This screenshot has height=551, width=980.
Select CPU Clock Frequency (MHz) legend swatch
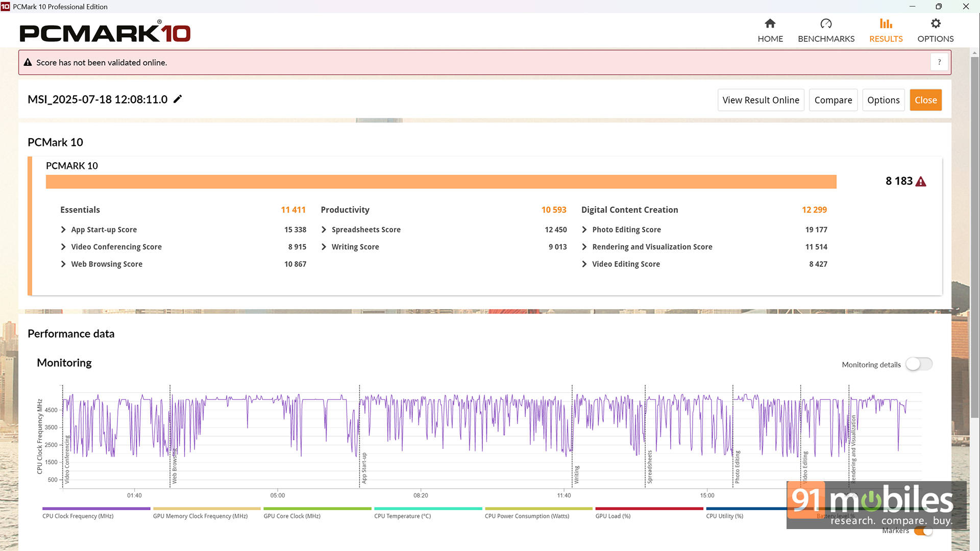[96, 509]
